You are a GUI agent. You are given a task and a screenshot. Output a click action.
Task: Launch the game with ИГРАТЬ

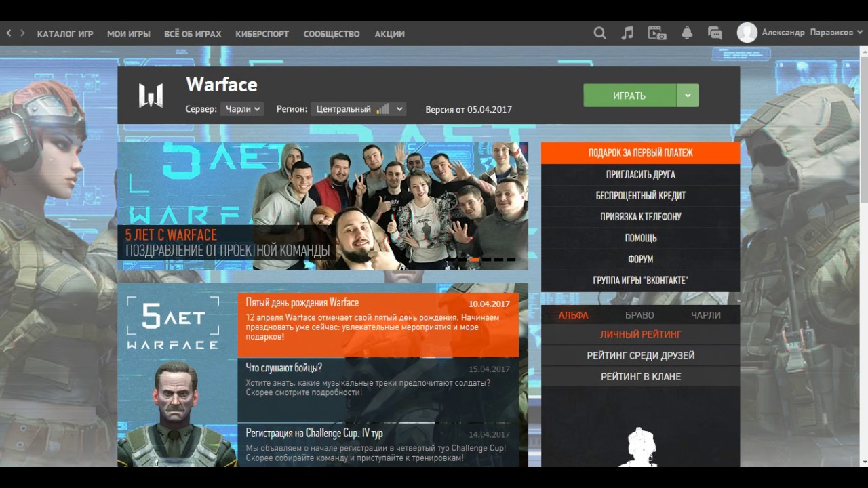click(629, 96)
